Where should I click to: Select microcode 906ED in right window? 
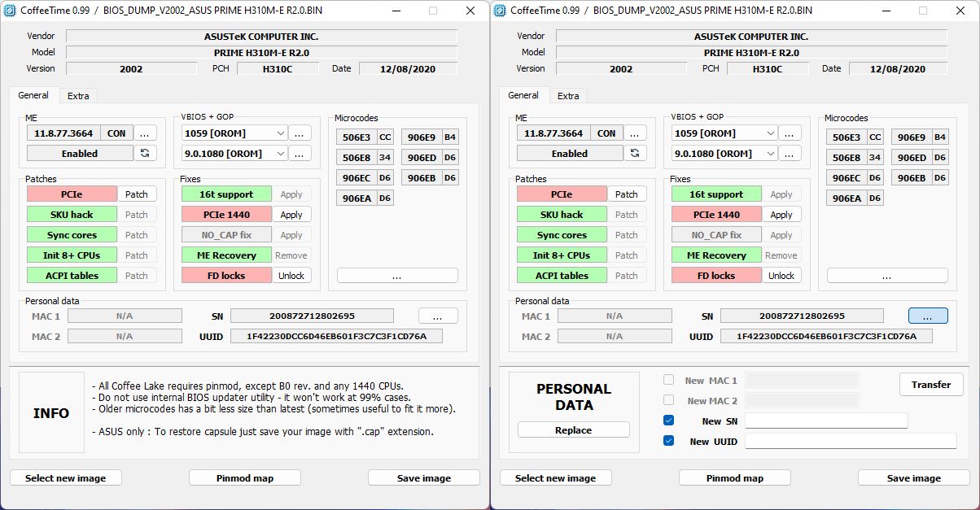click(912, 157)
